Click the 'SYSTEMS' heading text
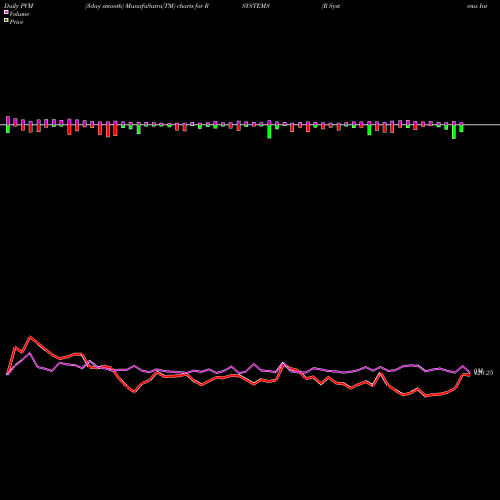 pos(256,6)
